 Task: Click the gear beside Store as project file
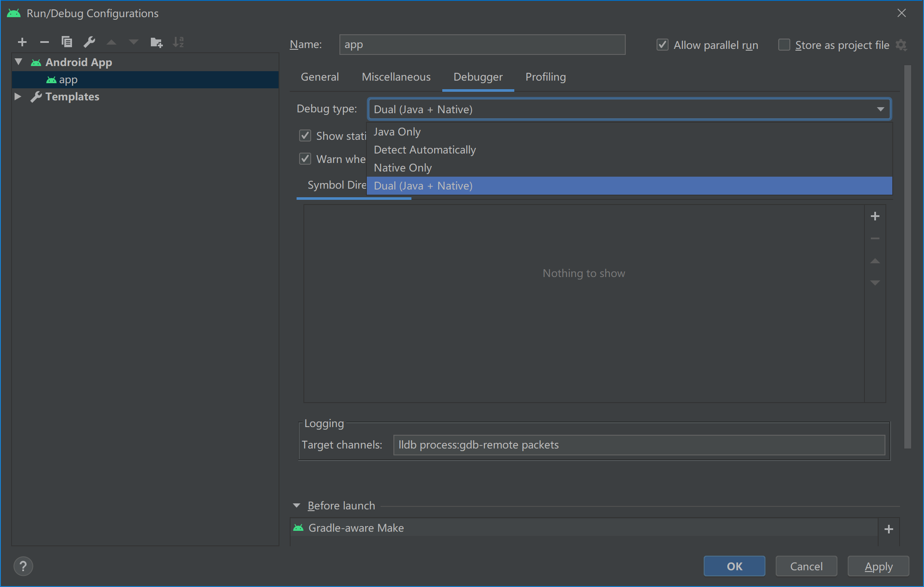(x=902, y=45)
